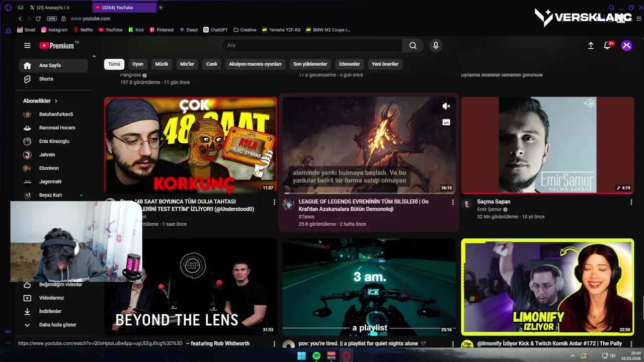Open the Yamaha YZF-R3 bookmark

[x=281, y=30]
